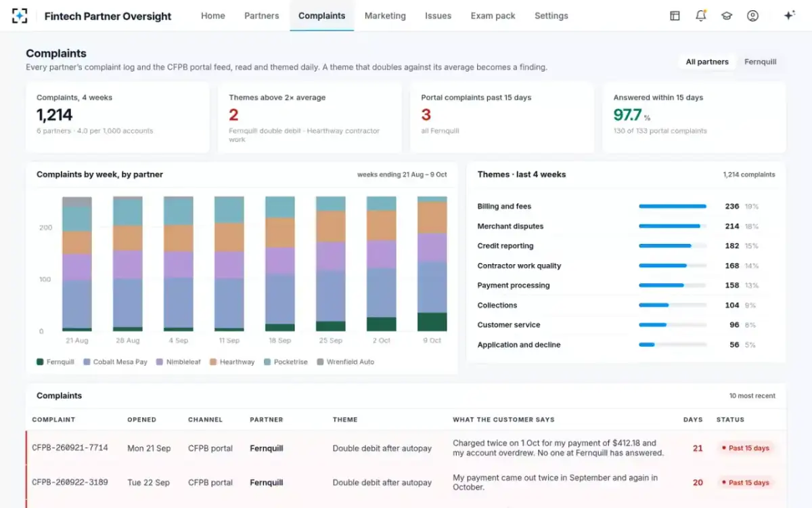812x508 pixels.
Task: Click the Cobalt Mesa Pay legend swatch
Action: click(87, 362)
